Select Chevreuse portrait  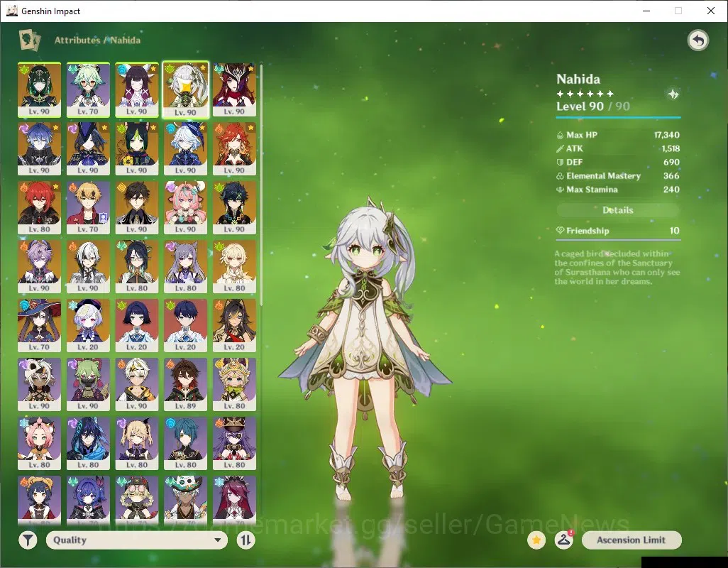pyautogui.click(x=234, y=444)
